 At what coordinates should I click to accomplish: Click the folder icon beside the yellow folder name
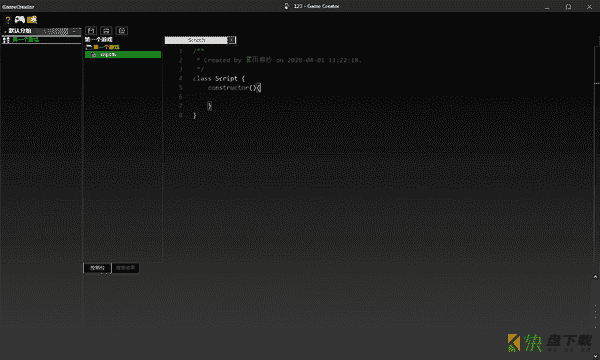[89, 47]
